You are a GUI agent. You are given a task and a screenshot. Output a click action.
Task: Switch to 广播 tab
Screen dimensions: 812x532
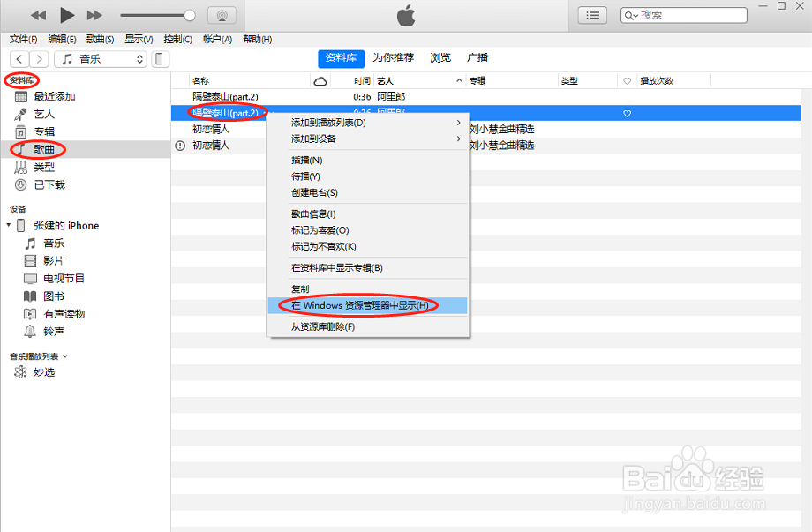(x=477, y=58)
